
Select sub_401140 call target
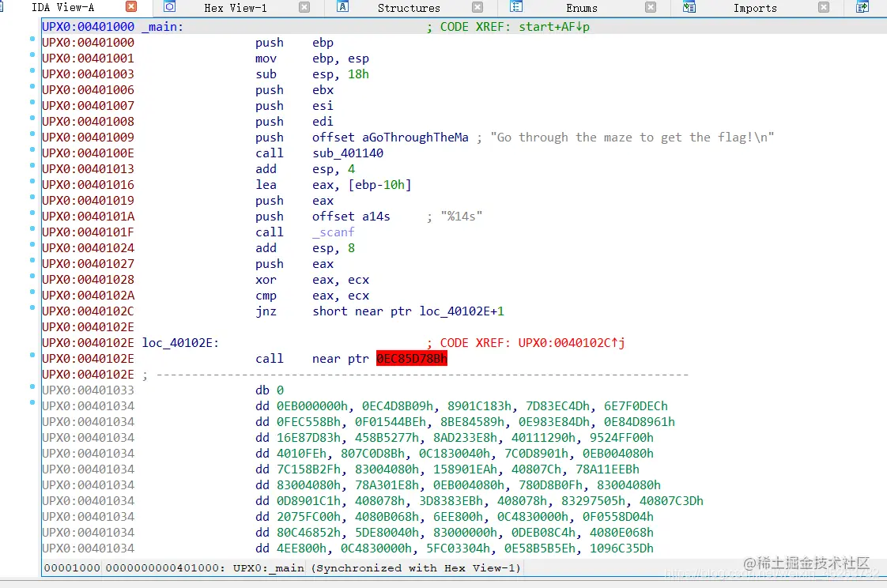coord(348,153)
